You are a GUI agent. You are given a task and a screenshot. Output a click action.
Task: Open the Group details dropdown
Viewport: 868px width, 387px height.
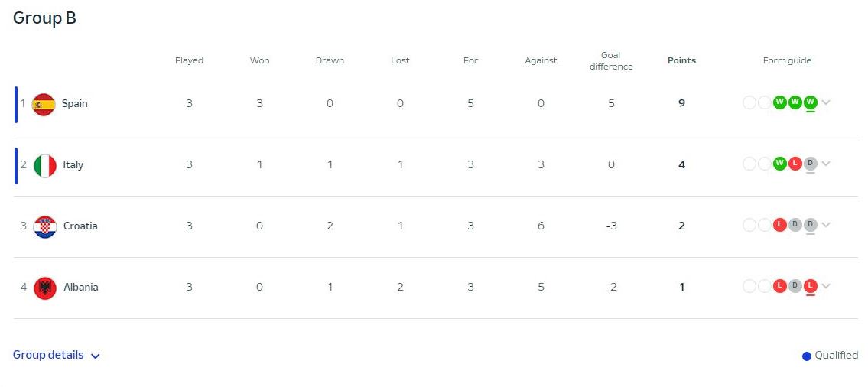[57, 355]
